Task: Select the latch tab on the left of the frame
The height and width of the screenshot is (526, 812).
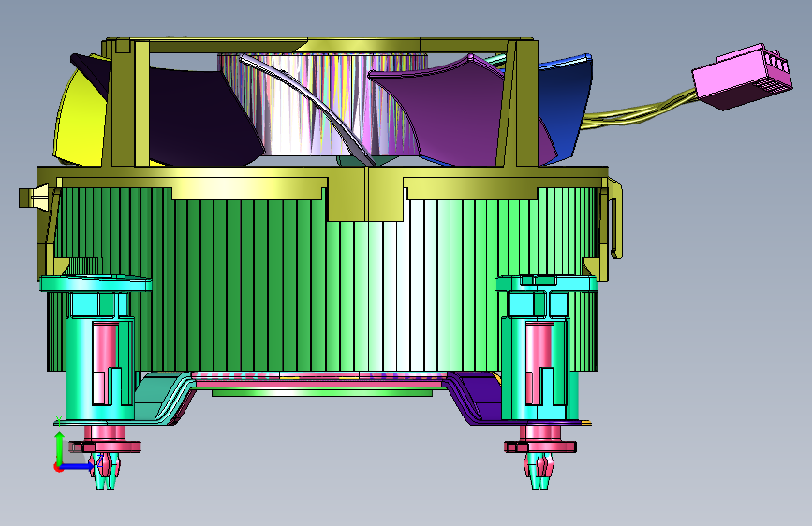Action: 36,197
